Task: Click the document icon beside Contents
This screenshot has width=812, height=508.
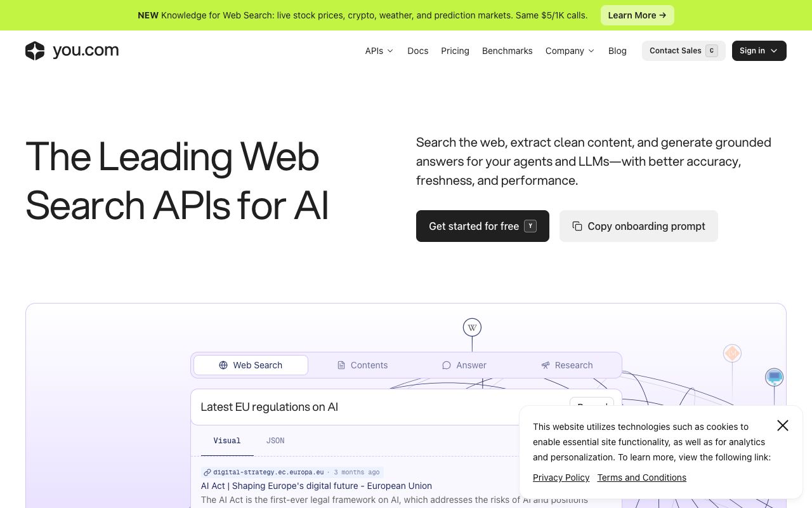Action: pyautogui.click(x=341, y=365)
